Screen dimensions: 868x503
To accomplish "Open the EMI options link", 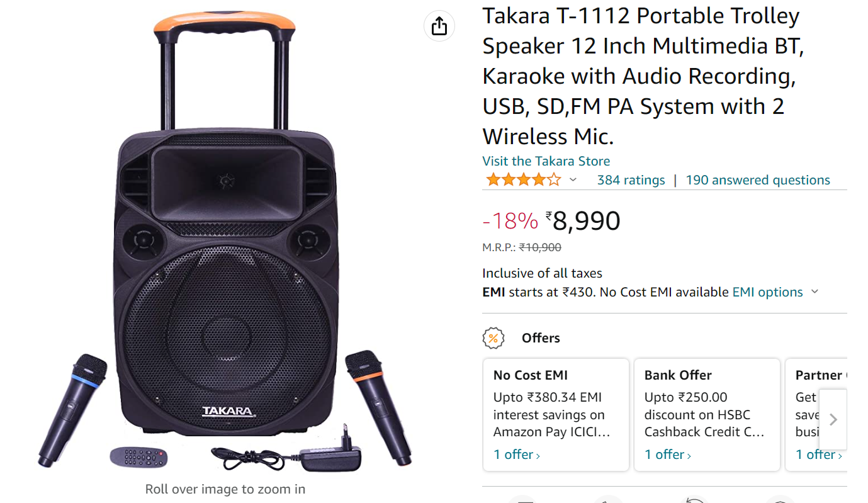I will [x=767, y=292].
